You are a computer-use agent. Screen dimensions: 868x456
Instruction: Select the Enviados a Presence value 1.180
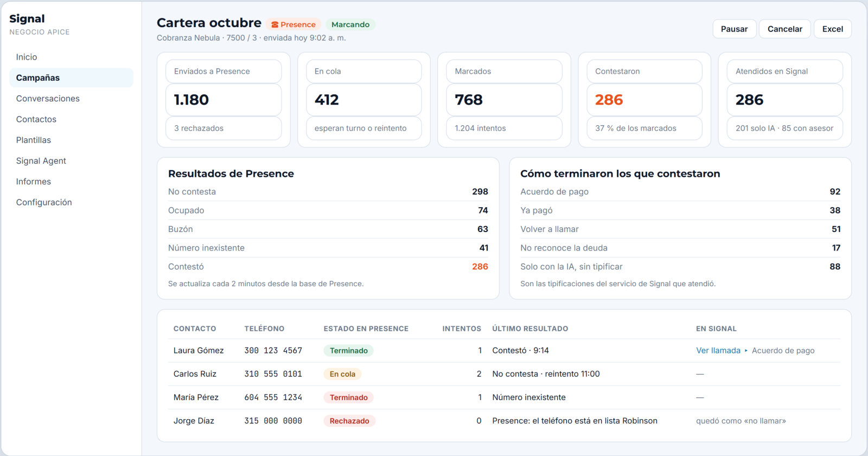192,100
